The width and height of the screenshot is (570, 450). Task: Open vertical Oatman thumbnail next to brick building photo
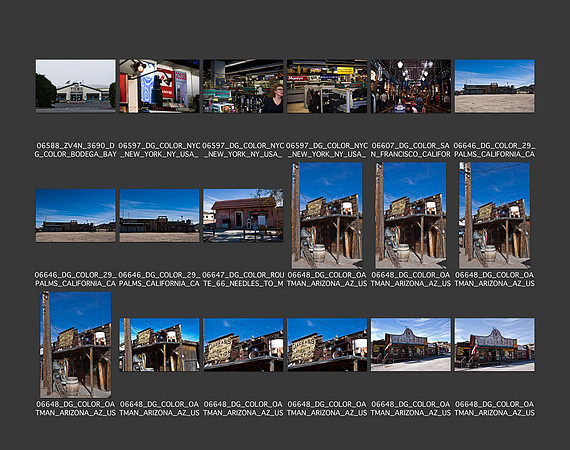coord(327,215)
